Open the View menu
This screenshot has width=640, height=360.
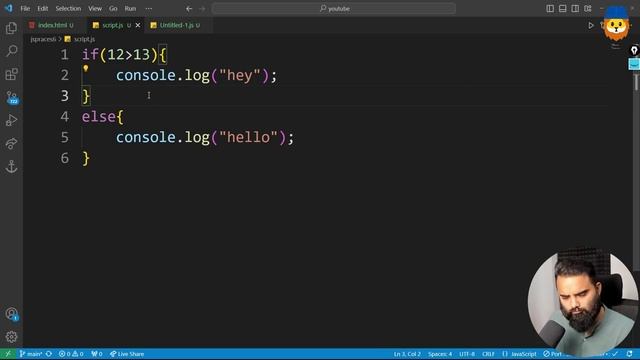click(x=95, y=9)
